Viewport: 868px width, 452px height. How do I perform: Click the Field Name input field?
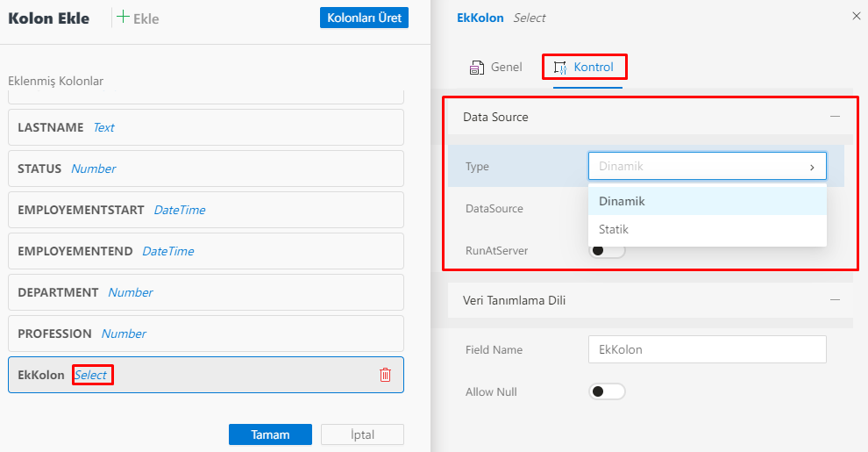click(x=707, y=349)
